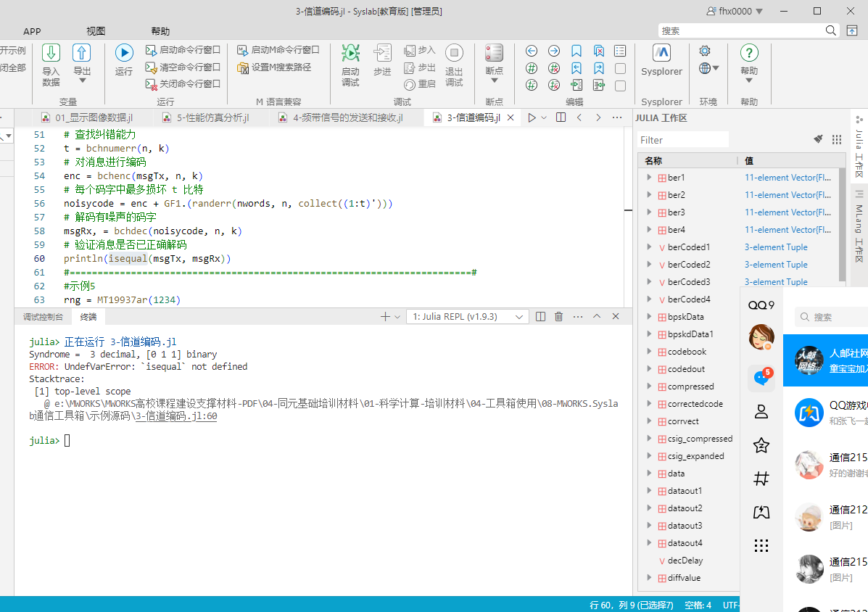Click the Exit Debugging (退出调试) stop icon
Viewport: 868px width, 612px height.
click(454, 53)
